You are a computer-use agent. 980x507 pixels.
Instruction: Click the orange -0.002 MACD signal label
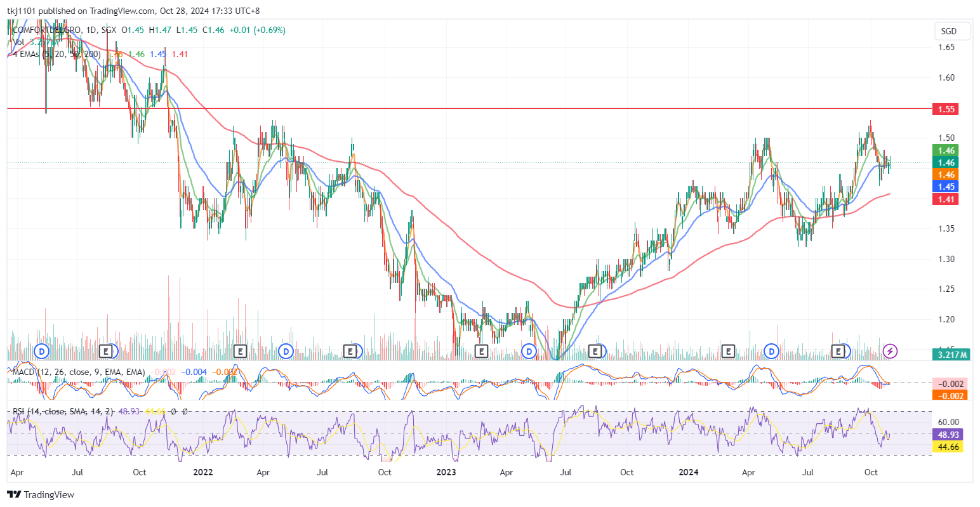point(950,395)
